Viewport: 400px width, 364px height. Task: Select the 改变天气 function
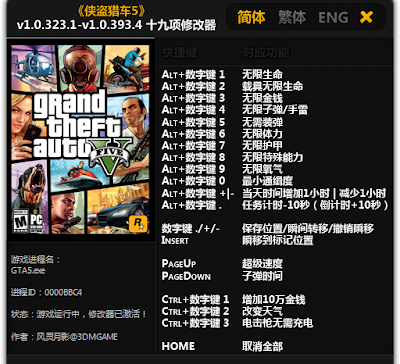point(262,311)
